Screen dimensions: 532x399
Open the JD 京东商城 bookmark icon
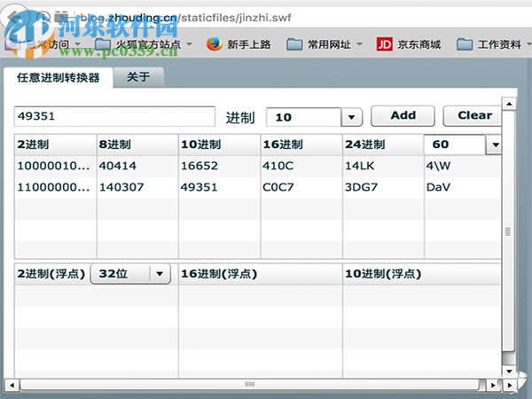click(384, 44)
